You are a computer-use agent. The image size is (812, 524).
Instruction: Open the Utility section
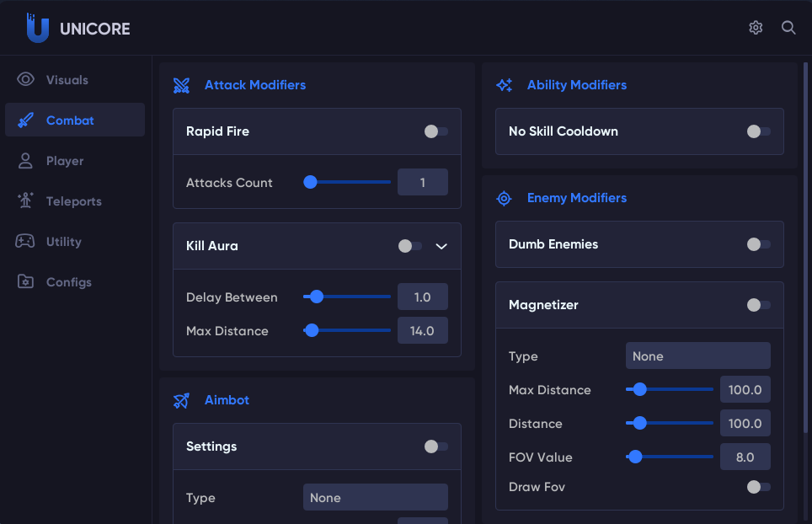(64, 242)
